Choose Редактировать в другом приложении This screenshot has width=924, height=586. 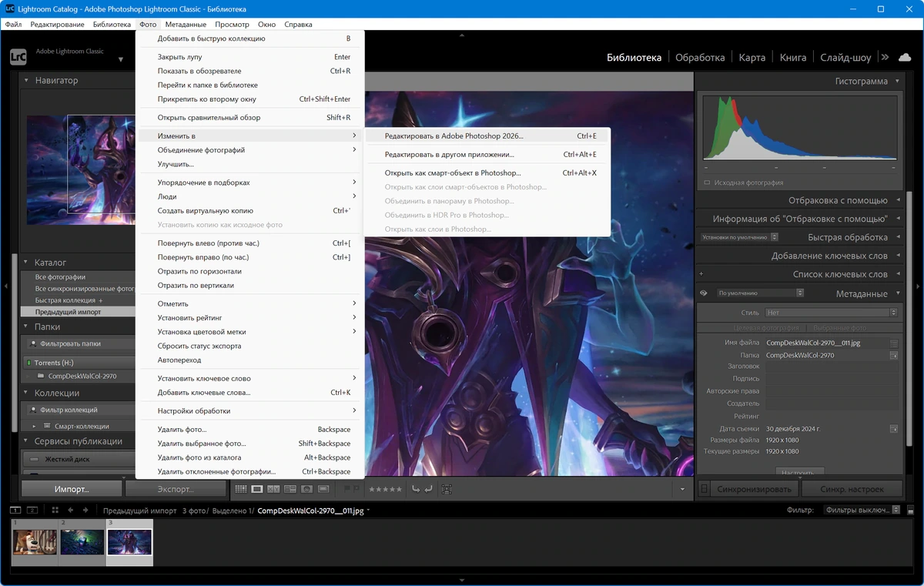click(487, 154)
